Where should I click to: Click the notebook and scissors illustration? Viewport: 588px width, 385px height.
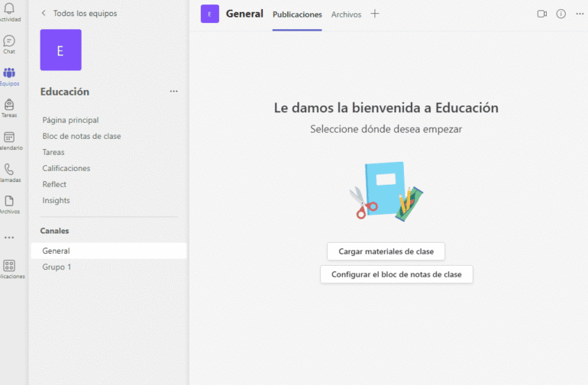coord(386,192)
